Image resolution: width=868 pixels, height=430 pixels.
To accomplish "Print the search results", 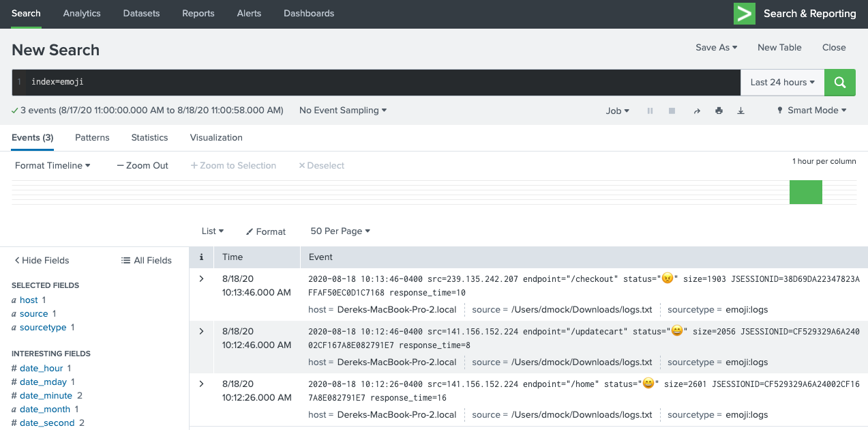I will coord(719,111).
